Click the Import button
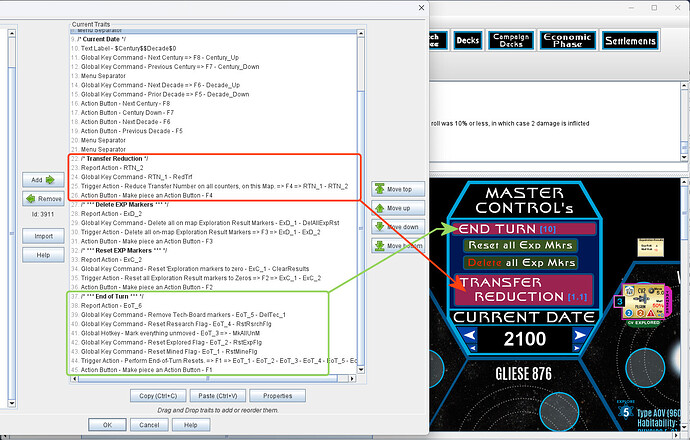This screenshot has height=440, width=690. click(42, 236)
